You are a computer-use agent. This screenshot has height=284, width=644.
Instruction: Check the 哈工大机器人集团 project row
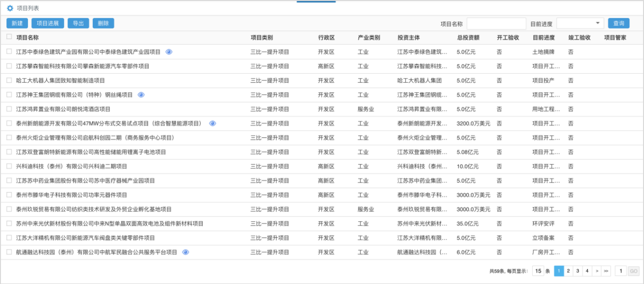(x=9, y=80)
